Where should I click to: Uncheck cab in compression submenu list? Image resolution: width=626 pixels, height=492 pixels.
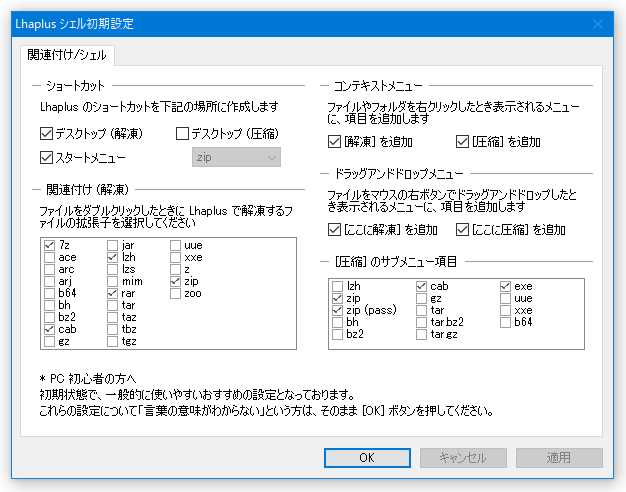click(x=421, y=286)
